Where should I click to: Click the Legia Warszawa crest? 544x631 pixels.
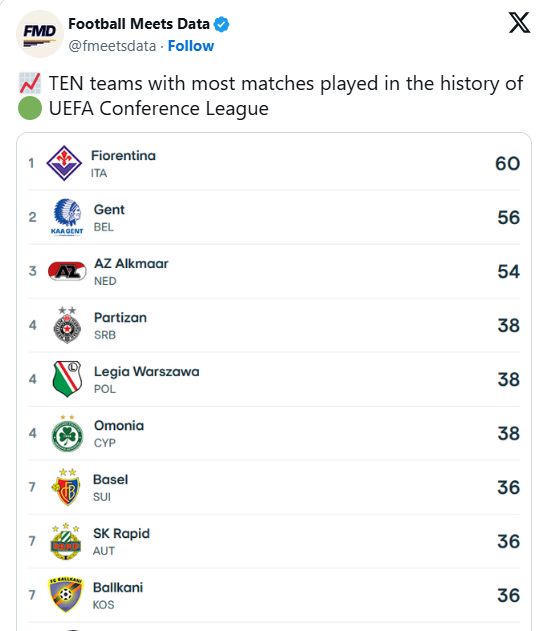(x=67, y=379)
